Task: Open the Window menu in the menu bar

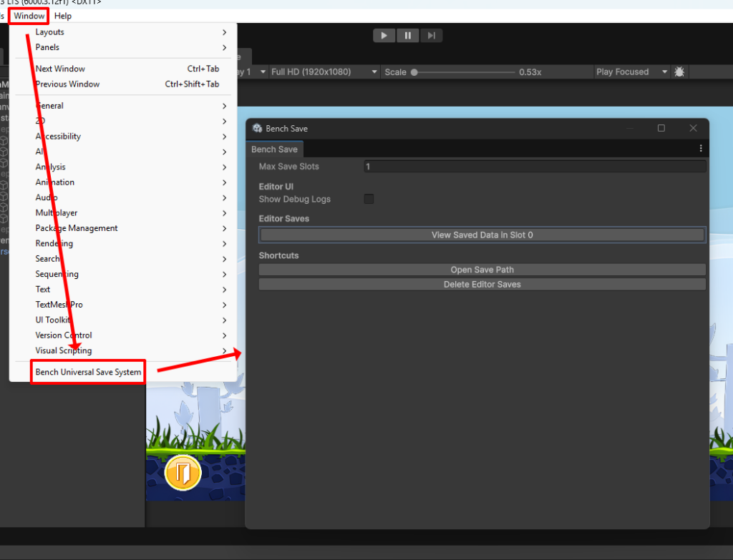Action: point(29,16)
